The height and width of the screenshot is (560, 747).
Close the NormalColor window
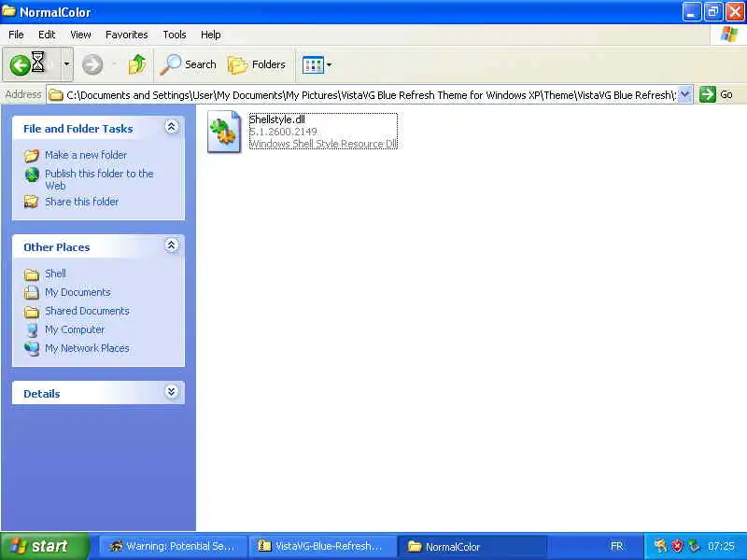tap(735, 12)
